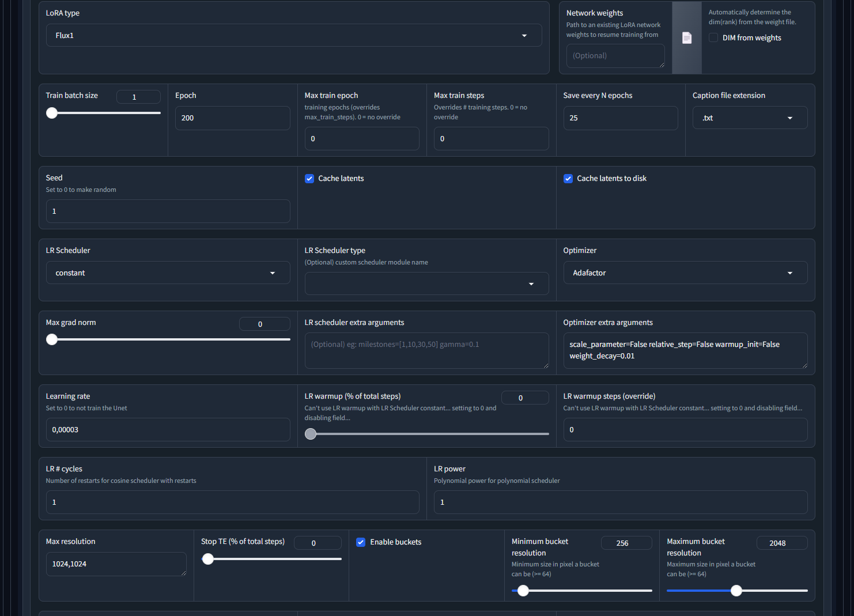Open the LoRA type dropdown showing Flux1

[294, 35]
